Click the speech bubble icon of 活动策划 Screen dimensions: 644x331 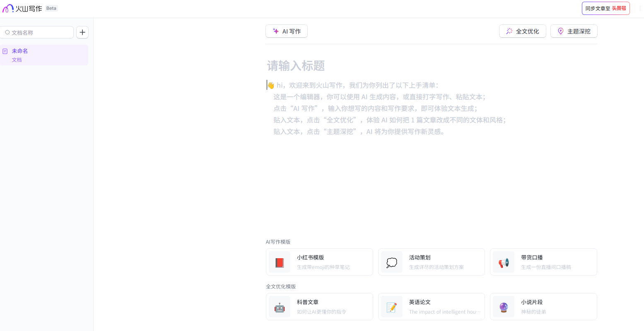tap(391, 262)
